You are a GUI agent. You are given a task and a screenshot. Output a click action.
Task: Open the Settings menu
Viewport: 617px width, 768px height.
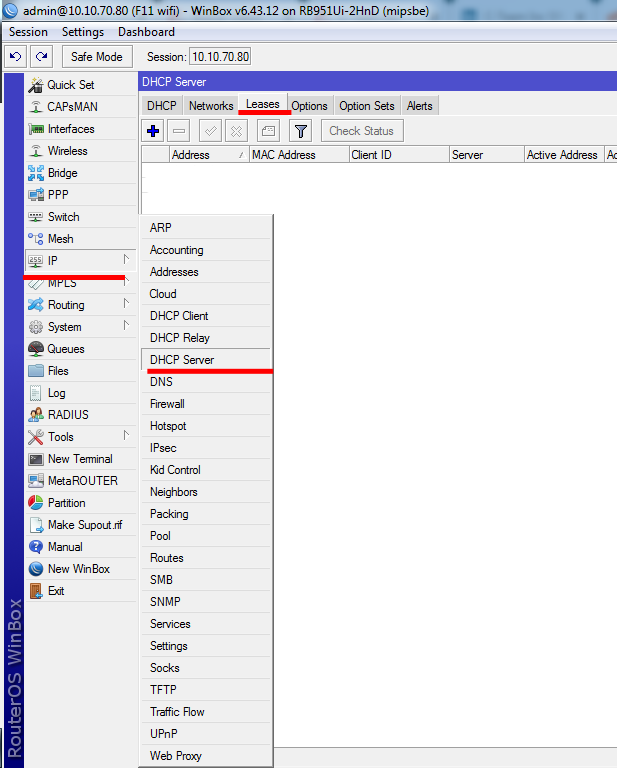pyautogui.click(x=83, y=32)
